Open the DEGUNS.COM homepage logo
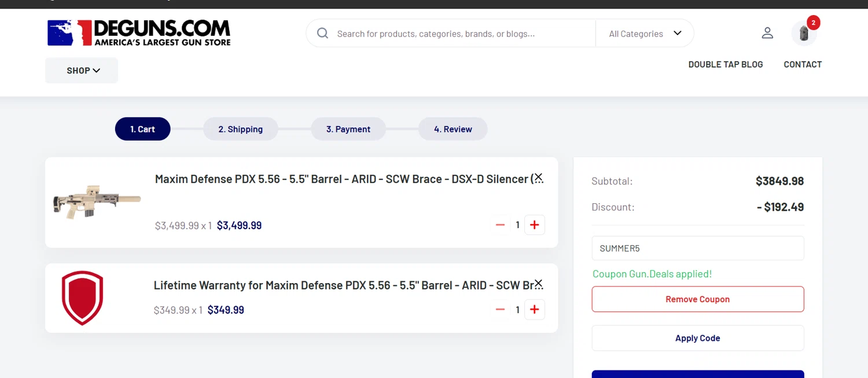This screenshot has height=378, width=868. click(139, 33)
